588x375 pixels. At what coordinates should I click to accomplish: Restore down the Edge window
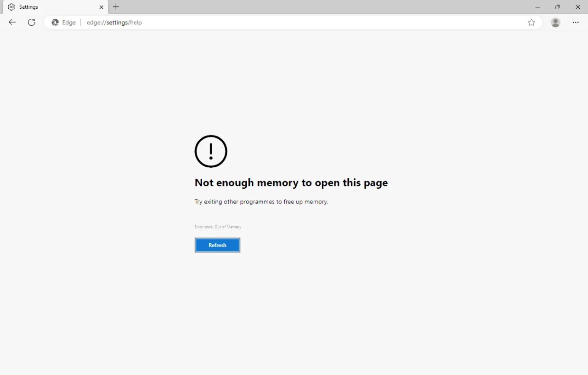pos(558,7)
